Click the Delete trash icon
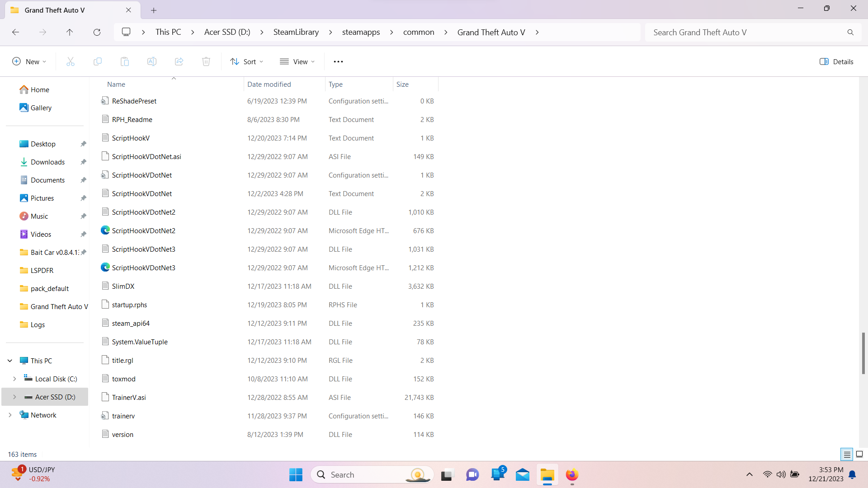868x488 pixels. tap(206, 61)
